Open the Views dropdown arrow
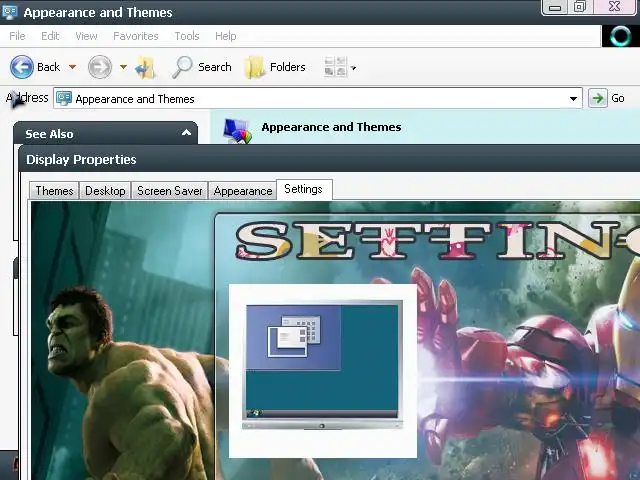The height and width of the screenshot is (480, 640). pos(353,68)
